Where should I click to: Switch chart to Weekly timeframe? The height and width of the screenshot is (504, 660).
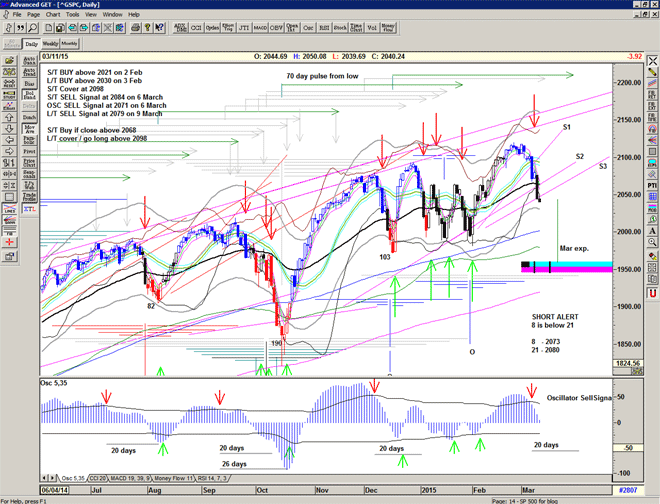(x=49, y=44)
